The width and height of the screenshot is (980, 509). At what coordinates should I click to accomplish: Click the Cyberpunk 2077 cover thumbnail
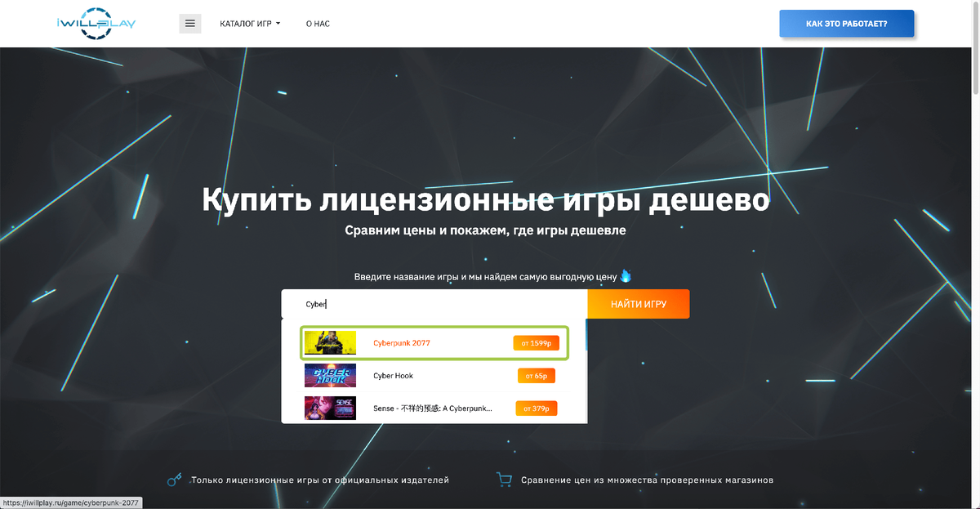330,343
